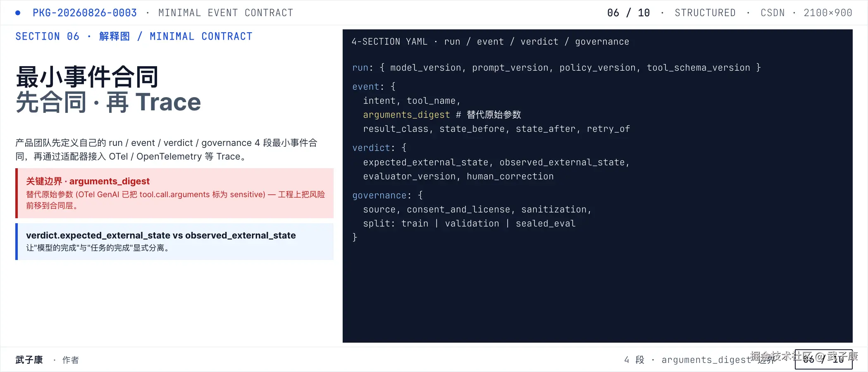Open the red 关键边界 arguments_digest callout
This screenshot has height=372, width=868.
(174, 193)
